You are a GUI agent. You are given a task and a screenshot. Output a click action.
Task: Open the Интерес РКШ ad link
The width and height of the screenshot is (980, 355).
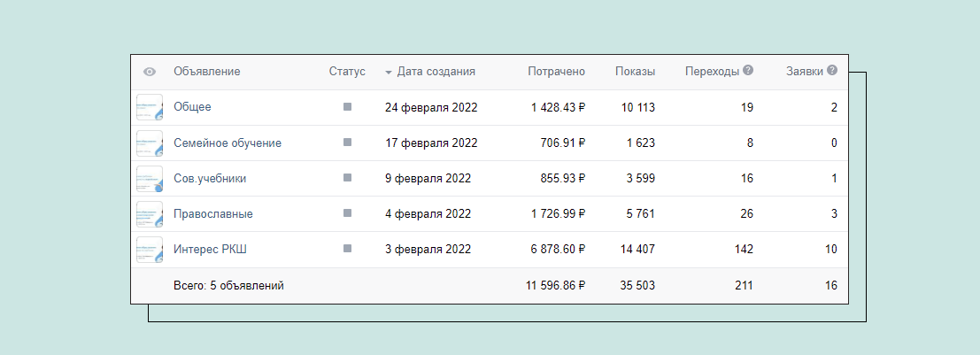(x=210, y=250)
